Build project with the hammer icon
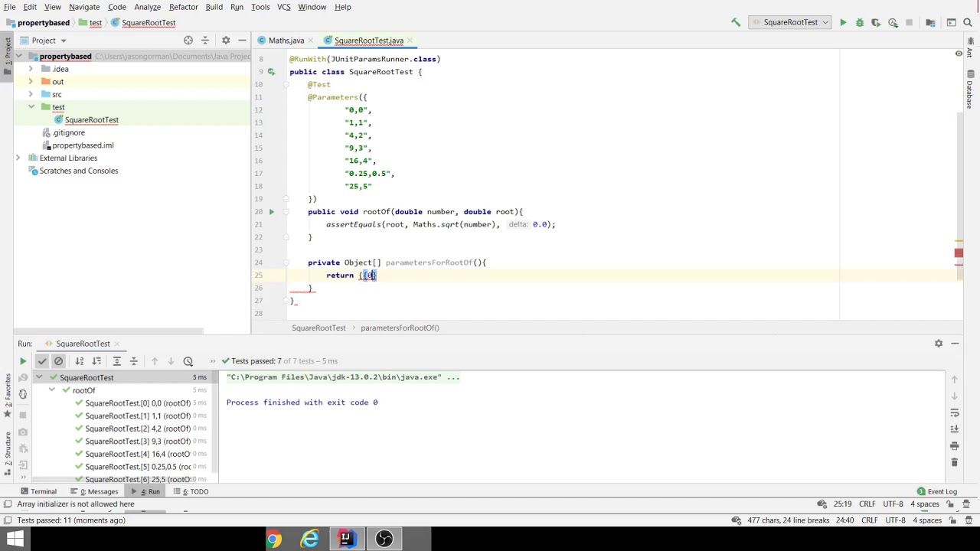The image size is (980, 551). [736, 23]
